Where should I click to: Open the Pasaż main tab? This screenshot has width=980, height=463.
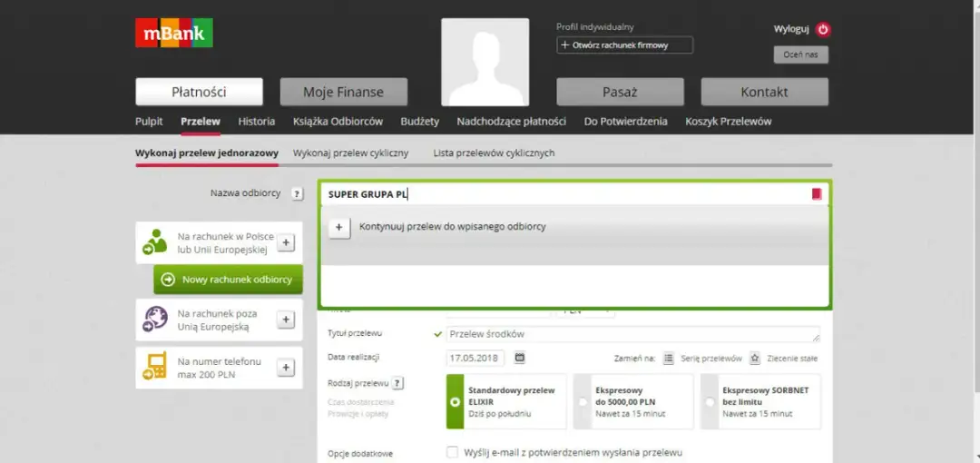620,92
